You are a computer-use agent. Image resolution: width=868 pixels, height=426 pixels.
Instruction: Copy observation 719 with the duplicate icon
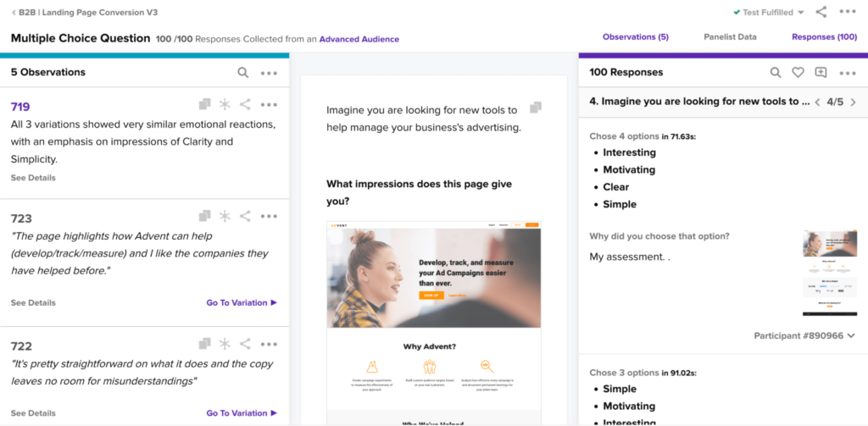coord(205,104)
